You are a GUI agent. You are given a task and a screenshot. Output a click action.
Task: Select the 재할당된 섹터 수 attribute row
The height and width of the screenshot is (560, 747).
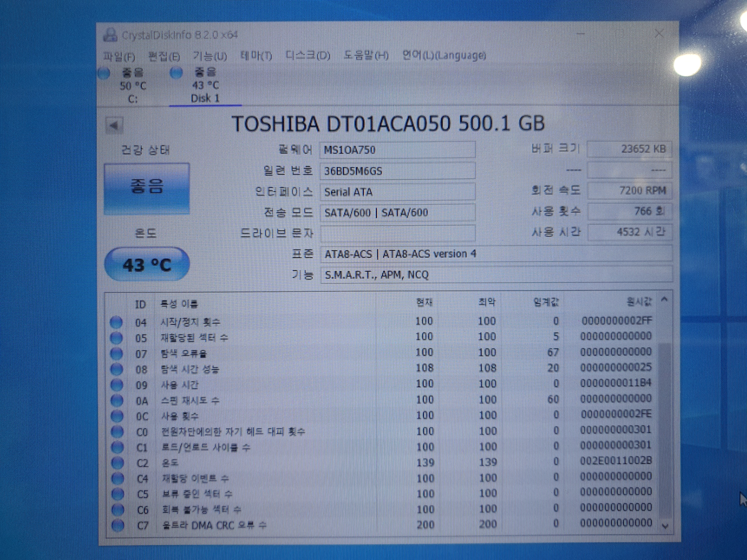382,337
